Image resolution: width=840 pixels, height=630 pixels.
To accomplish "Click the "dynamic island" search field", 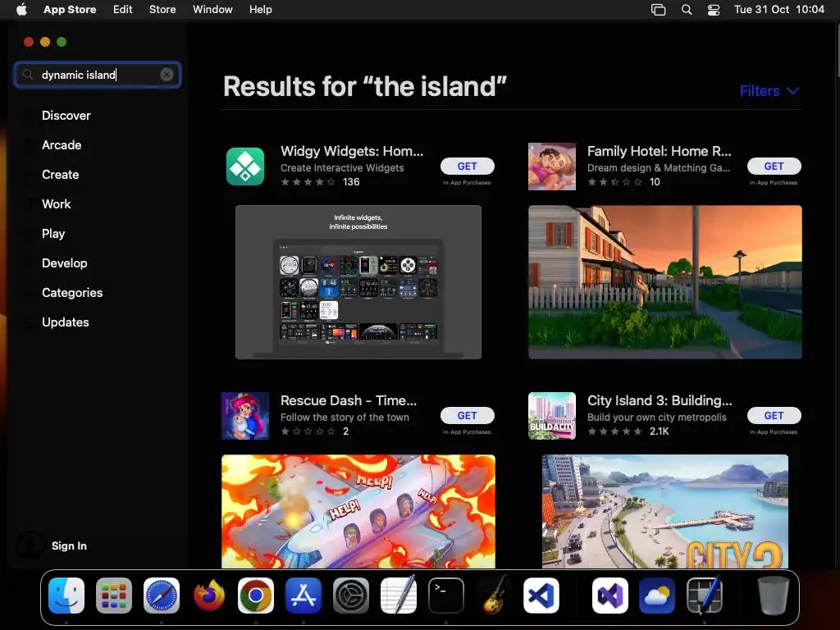I will point(98,75).
